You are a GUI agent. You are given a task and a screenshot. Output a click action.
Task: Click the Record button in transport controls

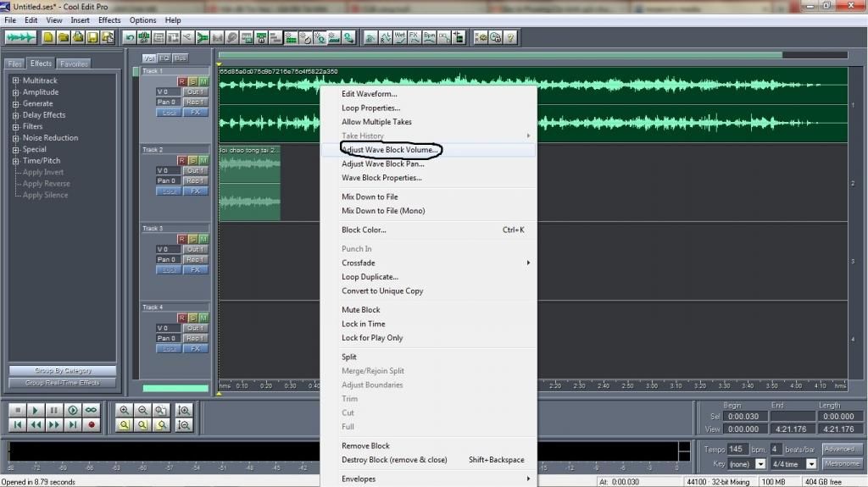coord(92,424)
